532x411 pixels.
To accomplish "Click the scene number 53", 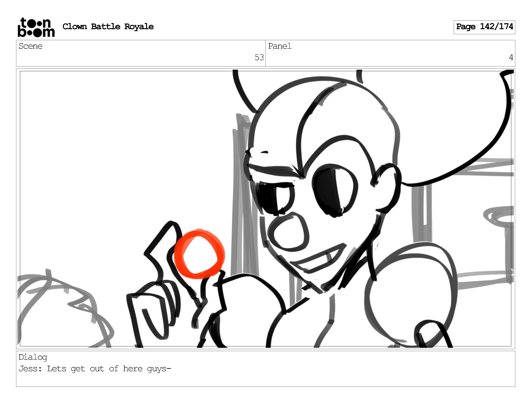I will (x=259, y=58).
